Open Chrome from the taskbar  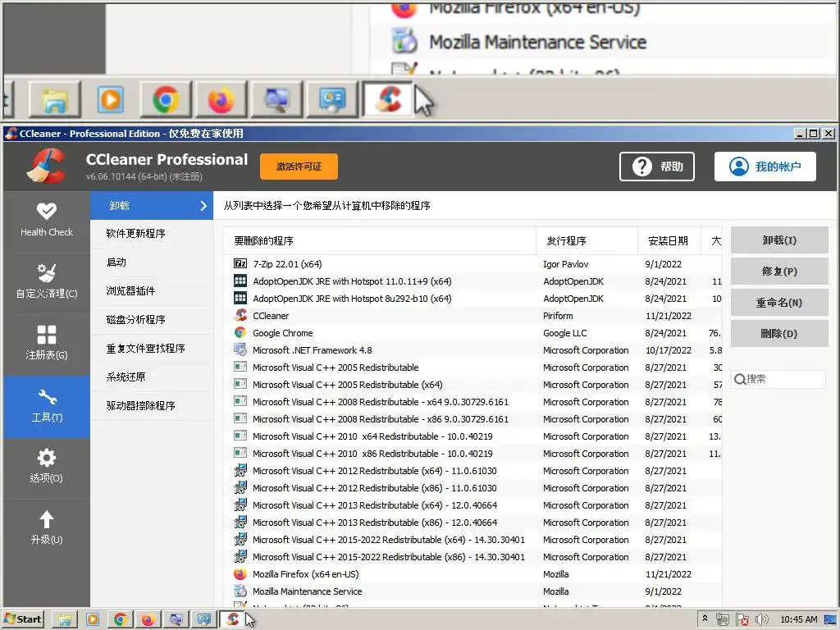[120, 619]
